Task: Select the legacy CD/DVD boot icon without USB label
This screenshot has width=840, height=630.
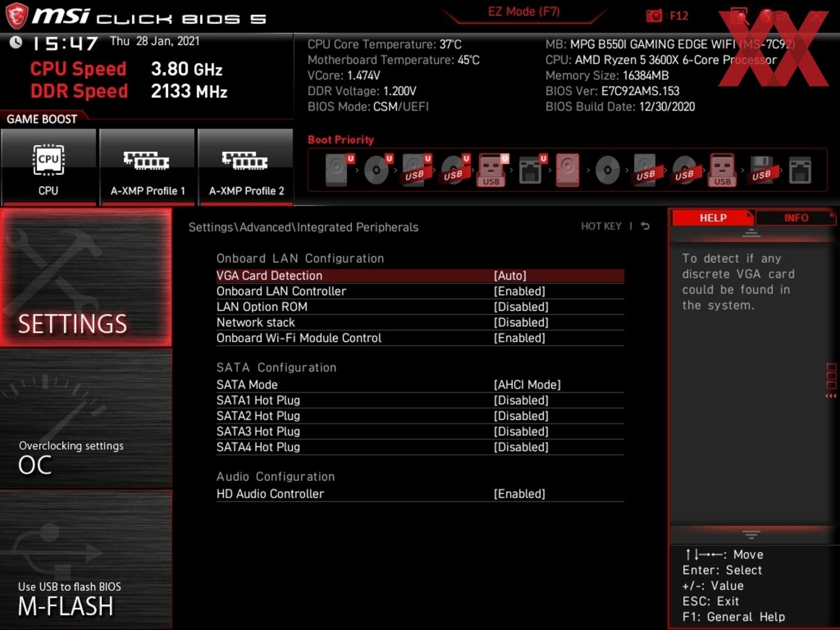Action: [608, 170]
